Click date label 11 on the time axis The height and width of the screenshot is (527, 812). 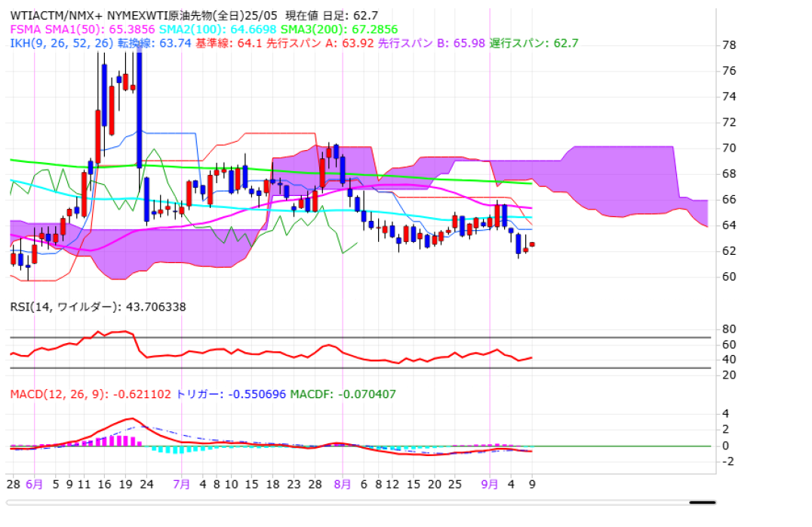(x=84, y=485)
